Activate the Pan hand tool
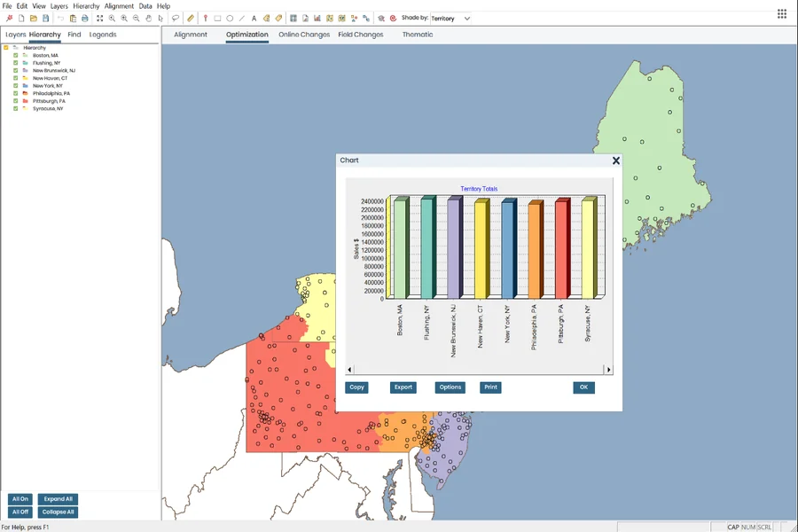Viewport: 798px width, 532px height. click(x=148, y=16)
